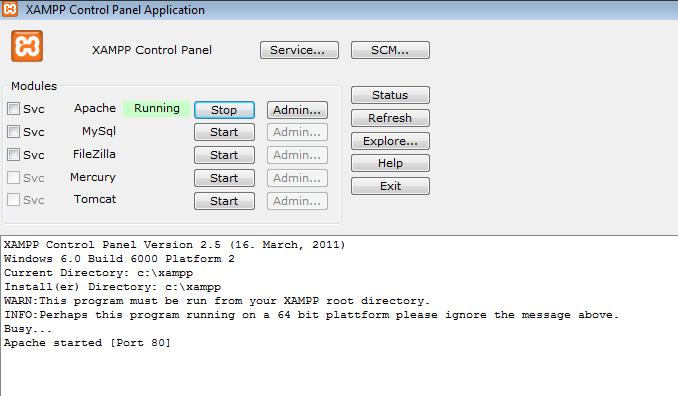Click the WARN log line about root directory
The height and width of the screenshot is (396, 678).
(x=217, y=300)
